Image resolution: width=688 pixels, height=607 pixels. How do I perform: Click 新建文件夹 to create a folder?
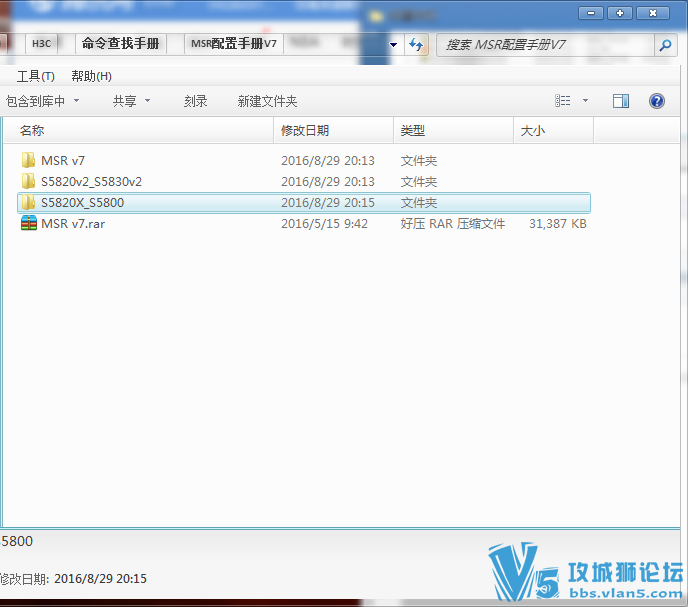click(267, 101)
